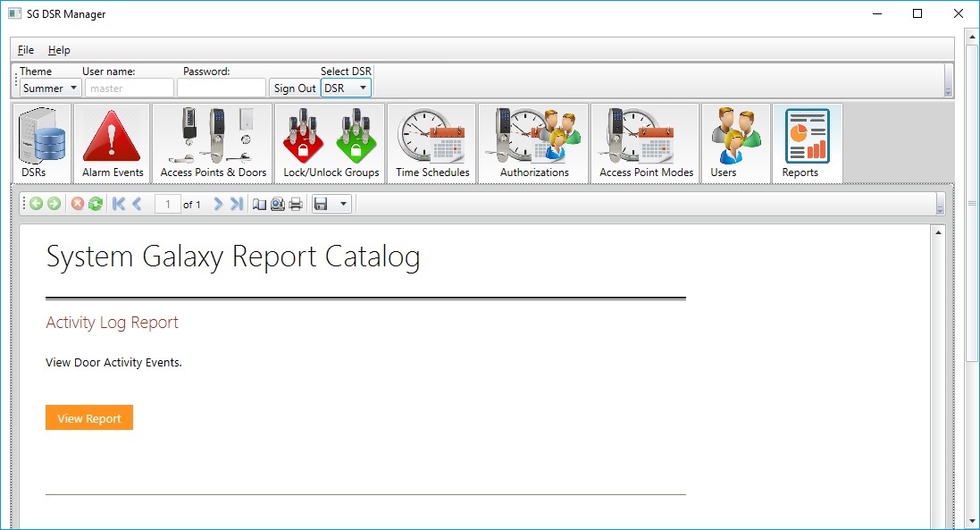This screenshot has width=980, height=530.
Task: Go to previous report page
Action: pos(137,204)
